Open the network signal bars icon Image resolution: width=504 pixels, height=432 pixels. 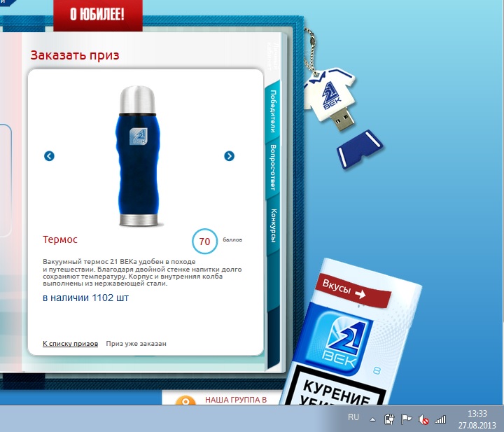pos(440,419)
